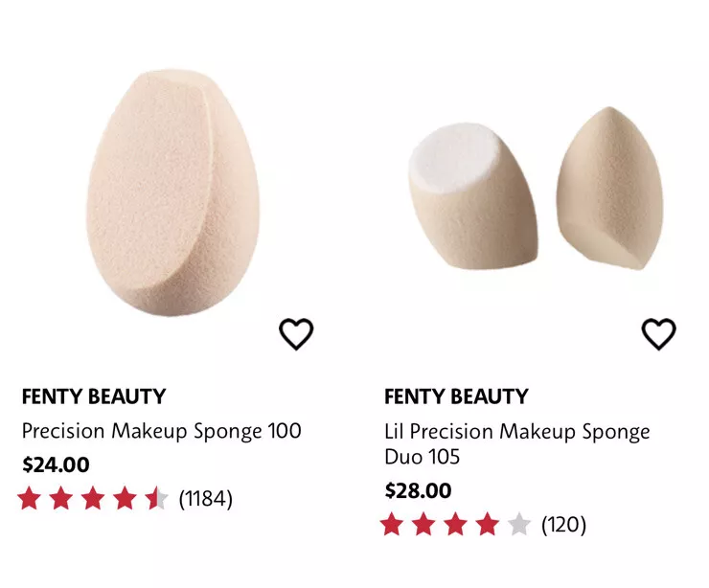This screenshot has height=588, width=709.
Task: Click the right FENTY BEAUTY brand name
Action: [x=456, y=396]
